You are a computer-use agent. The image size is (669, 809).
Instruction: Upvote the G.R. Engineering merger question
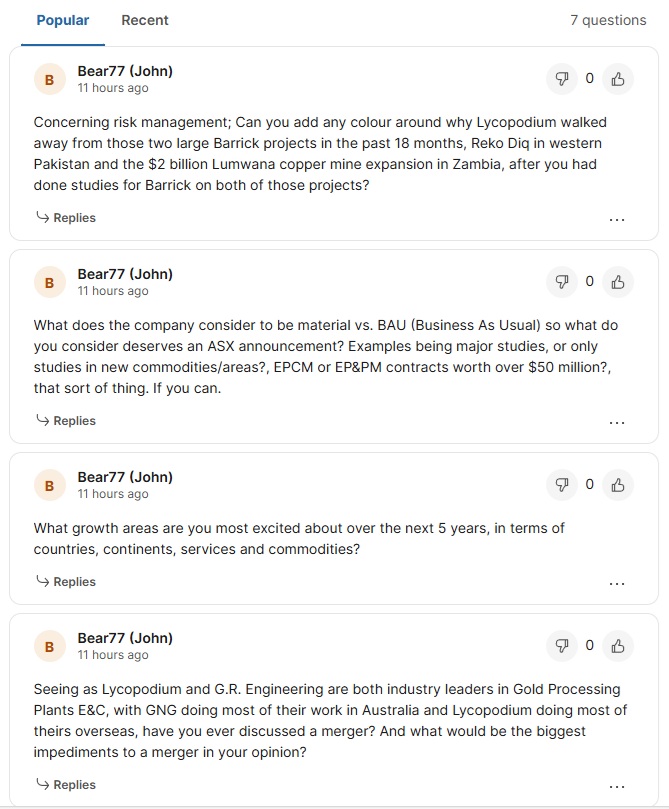pos(618,646)
